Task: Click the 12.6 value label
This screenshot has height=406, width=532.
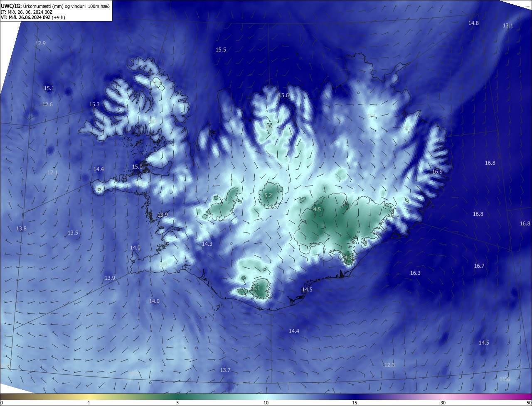Action: pyautogui.click(x=47, y=105)
